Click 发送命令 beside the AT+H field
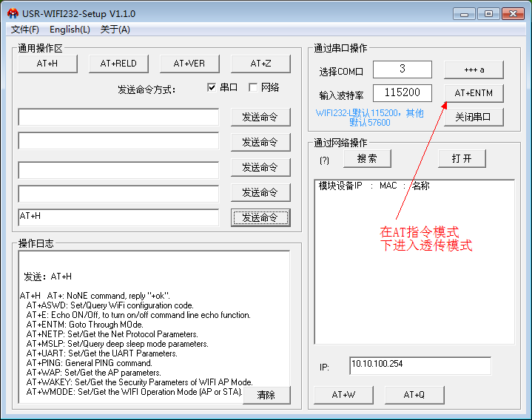532x420 pixels. [x=260, y=217]
